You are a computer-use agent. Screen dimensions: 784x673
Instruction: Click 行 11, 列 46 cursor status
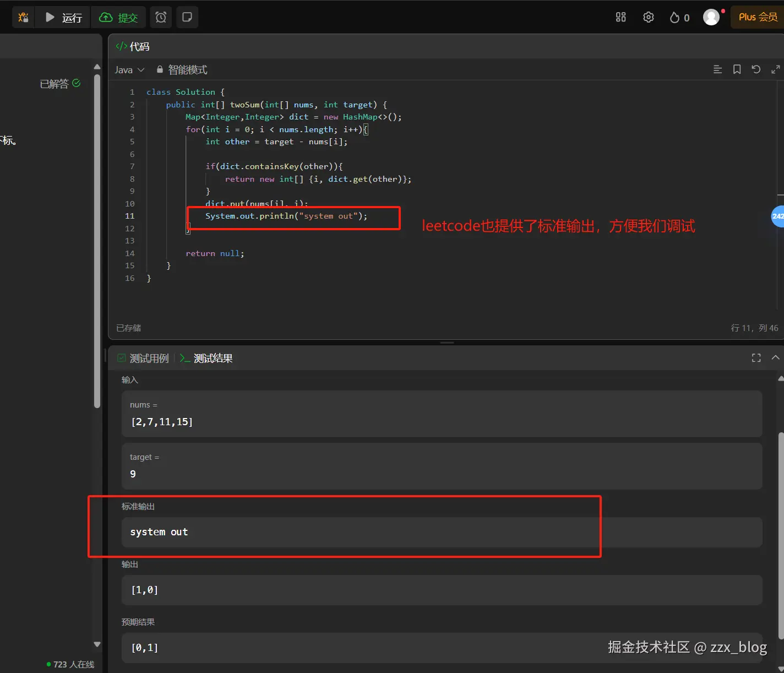pos(754,328)
